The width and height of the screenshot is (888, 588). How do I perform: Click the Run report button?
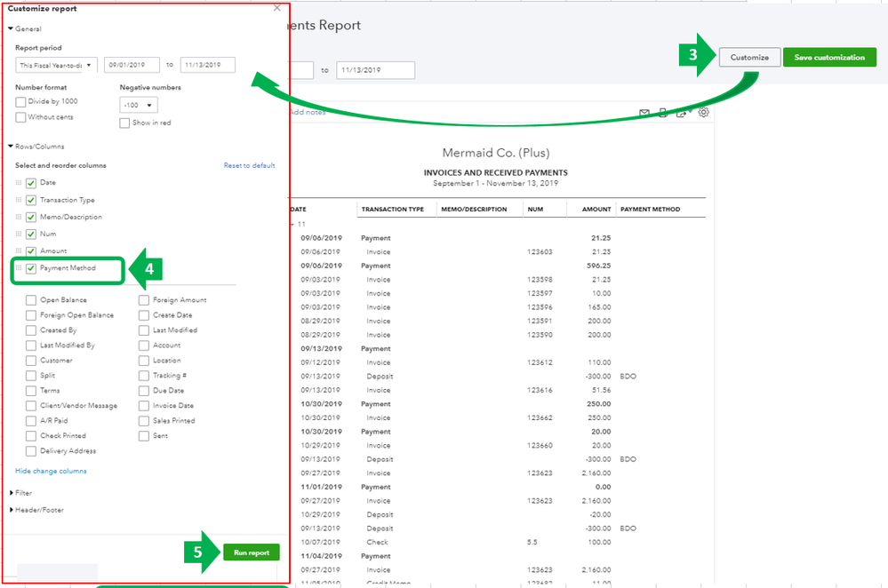coord(252,552)
